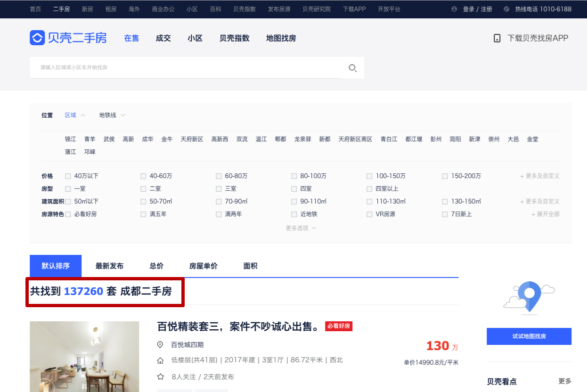Viewport: 587px width, 392px height.
Task: Expand the 地铁线 dropdown
Action: [x=112, y=115]
